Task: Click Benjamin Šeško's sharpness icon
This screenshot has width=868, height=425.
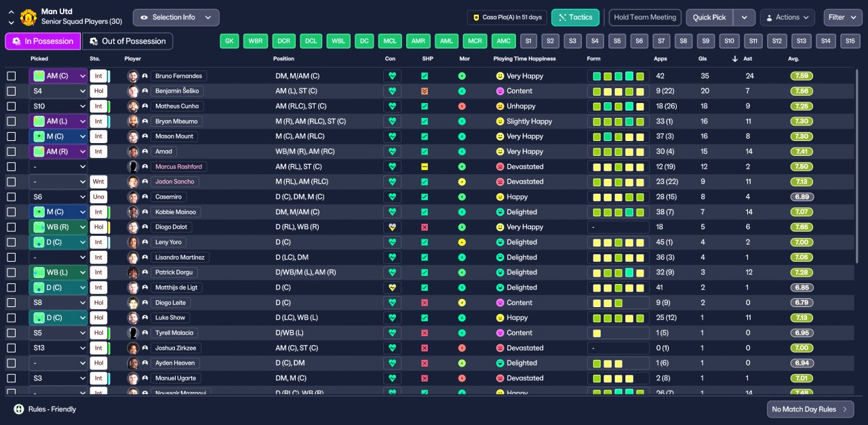Action: coord(425,91)
